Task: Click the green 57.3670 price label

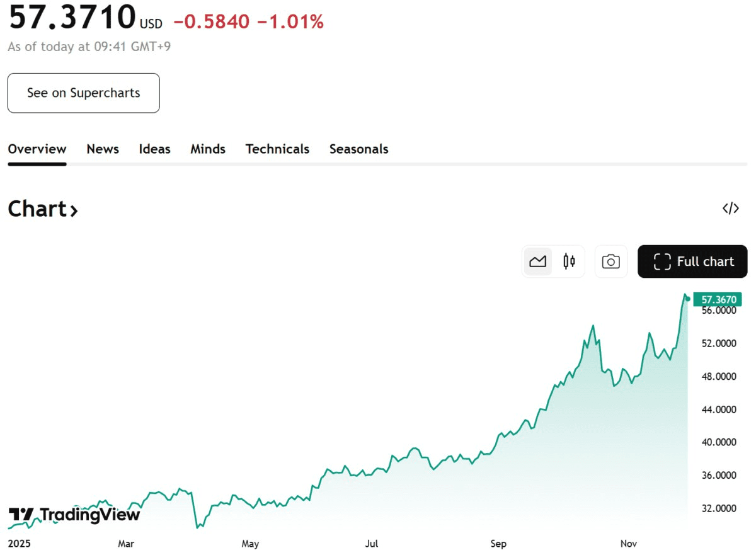Action: click(x=718, y=300)
